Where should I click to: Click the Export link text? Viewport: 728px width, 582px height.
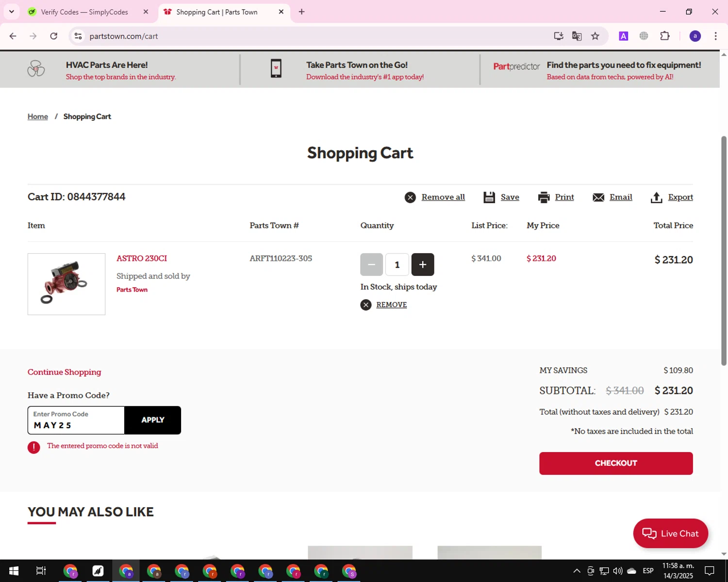(680, 197)
